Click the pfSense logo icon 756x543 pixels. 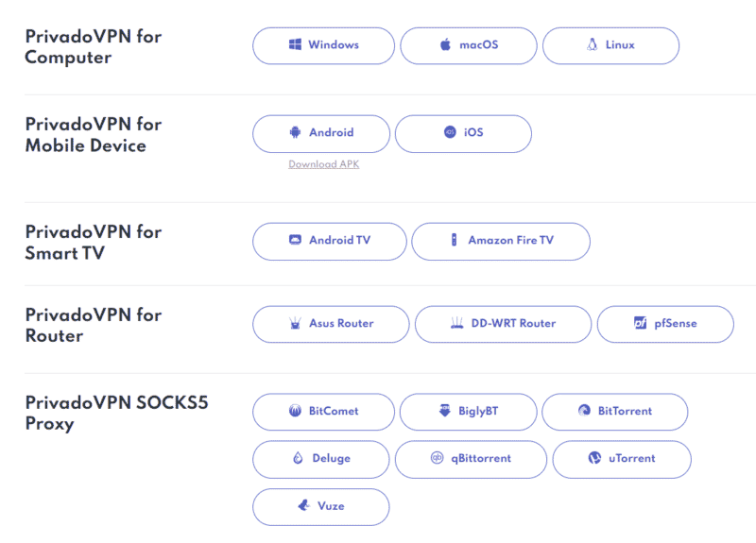tap(641, 323)
